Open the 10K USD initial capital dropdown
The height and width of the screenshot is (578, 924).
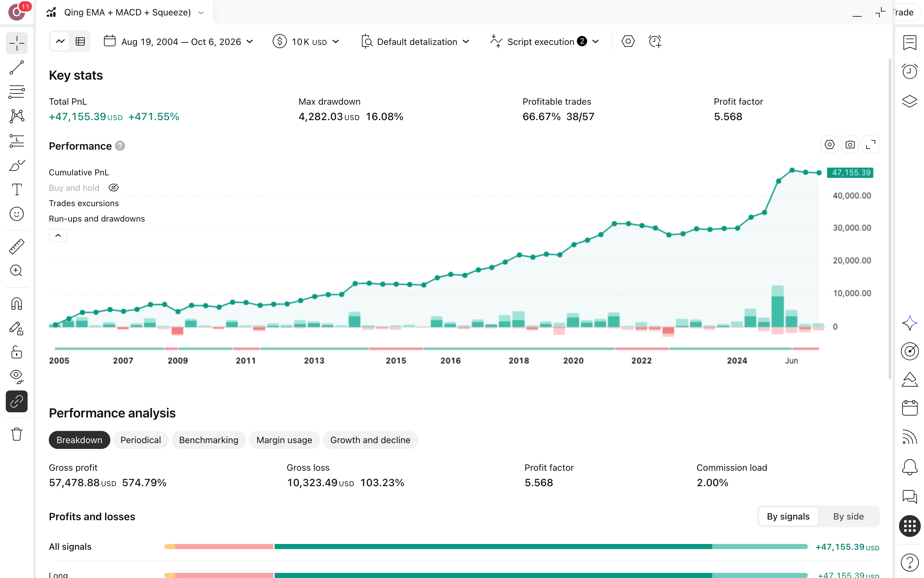tap(306, 42)
